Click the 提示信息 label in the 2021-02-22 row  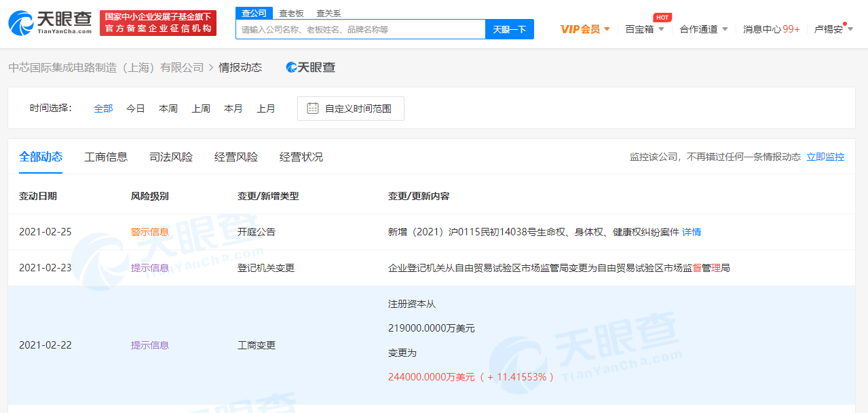tap(150, 345)
